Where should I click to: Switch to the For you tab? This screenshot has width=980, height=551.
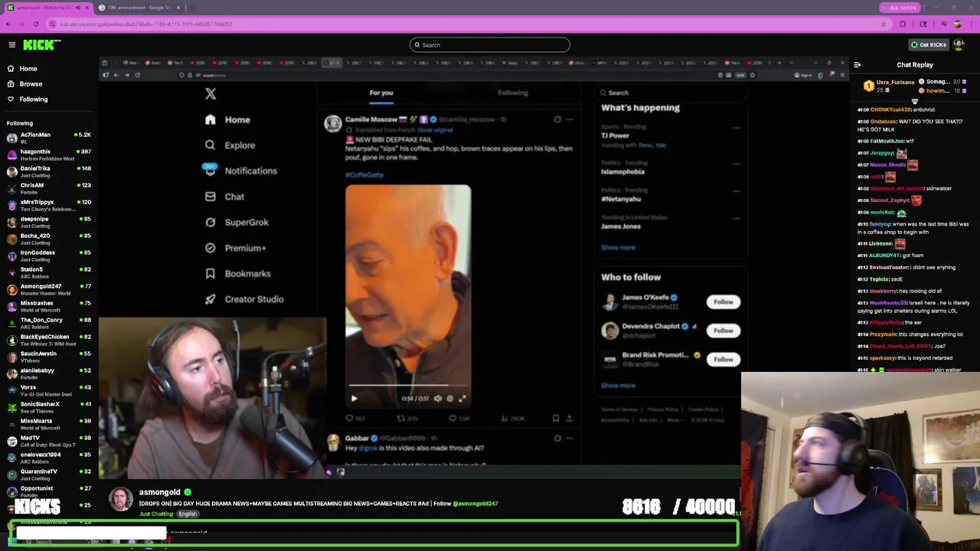pos(381,93)
